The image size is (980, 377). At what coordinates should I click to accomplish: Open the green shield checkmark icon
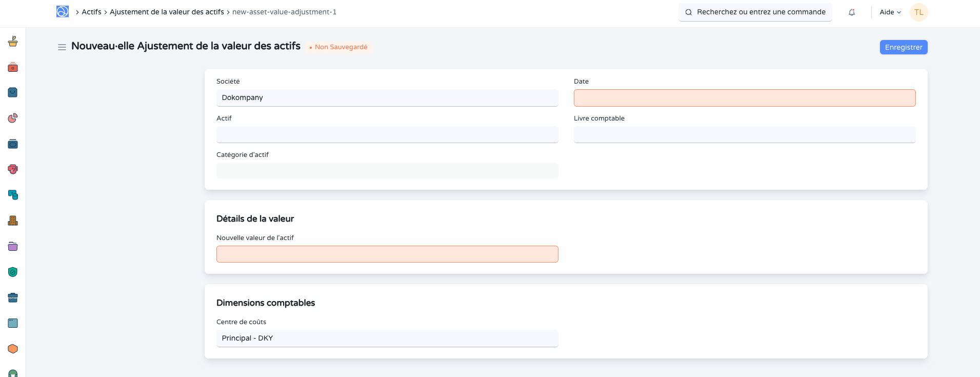click(13, 272)
